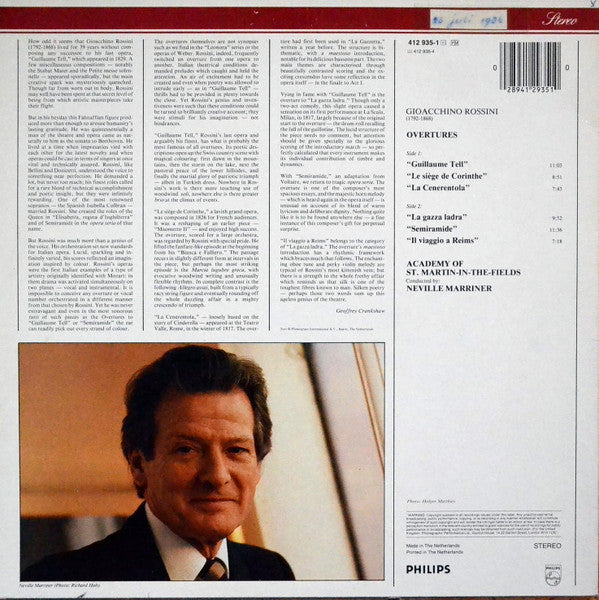This screenshot has height=600, width=599.
Task: Click the duration beside La gazza ladra
Action: click(x=557, y=218)
